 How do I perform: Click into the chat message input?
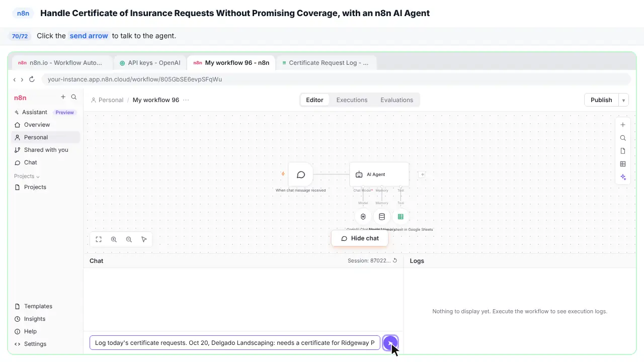click(x=235, y=343)
